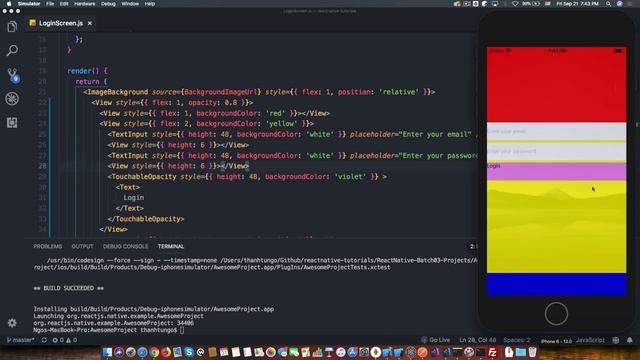Open the Window menu
The height and width of the screenshot is (360, 640).
point(130,4)
